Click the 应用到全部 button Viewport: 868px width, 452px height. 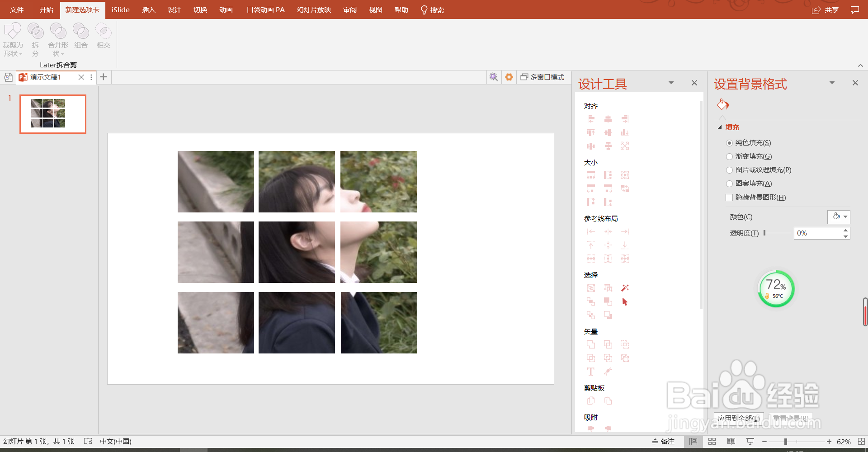coord(739,418)
